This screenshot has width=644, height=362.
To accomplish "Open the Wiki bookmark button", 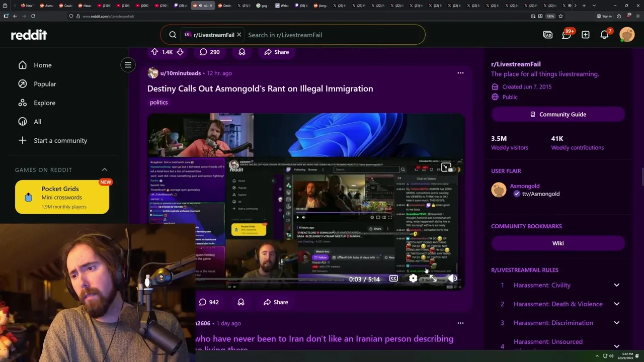I will (558, 243).
